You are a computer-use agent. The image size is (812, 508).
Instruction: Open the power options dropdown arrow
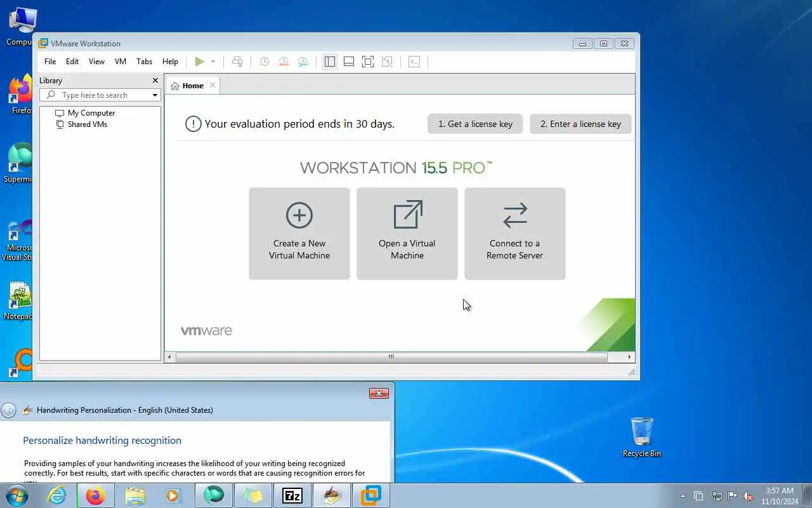(213, 62)
